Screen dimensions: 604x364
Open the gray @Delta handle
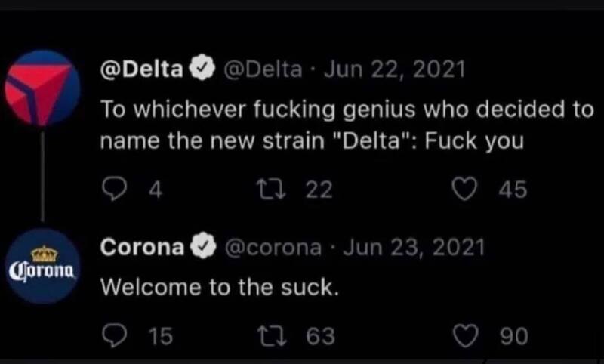[x=263, y=69]
